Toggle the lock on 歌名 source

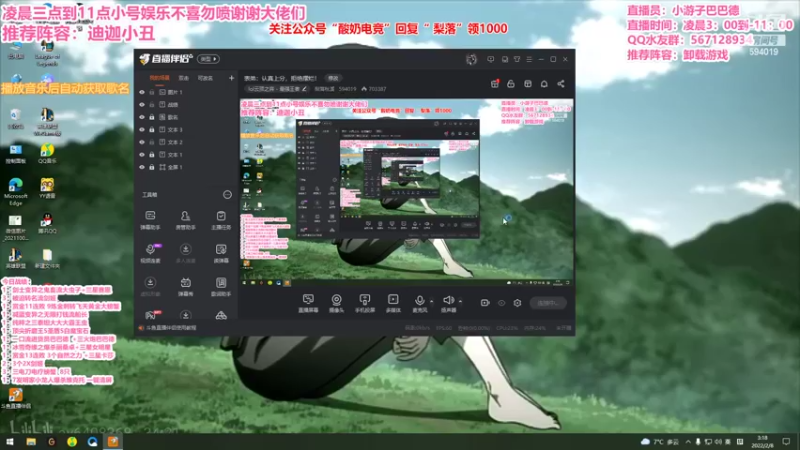152,117
